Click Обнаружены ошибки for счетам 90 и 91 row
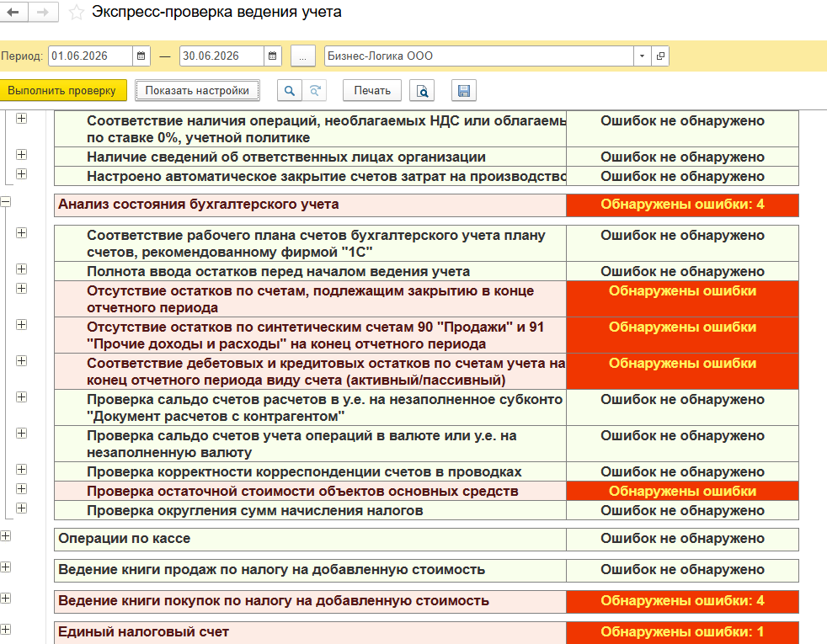827x644 pixels. coord(682,335)
